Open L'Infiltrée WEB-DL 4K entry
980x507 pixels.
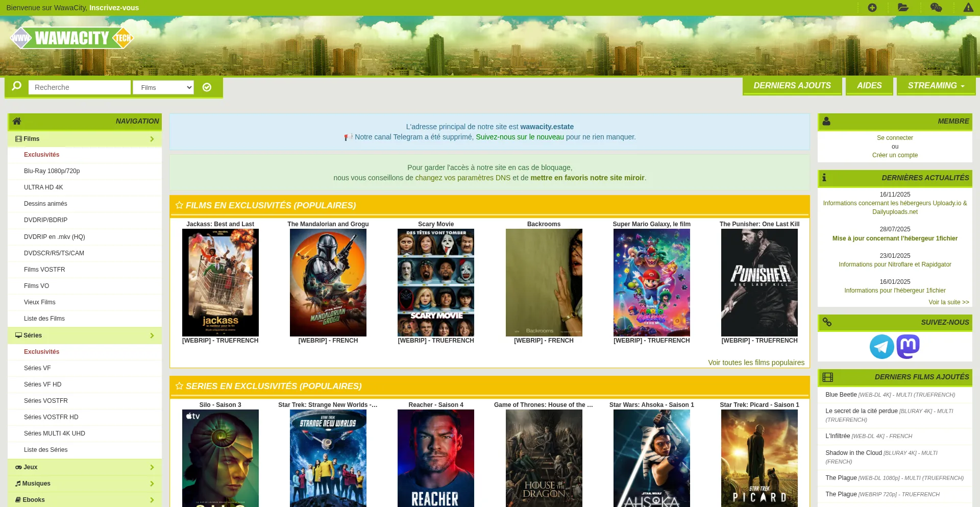[x=869, y=436]
